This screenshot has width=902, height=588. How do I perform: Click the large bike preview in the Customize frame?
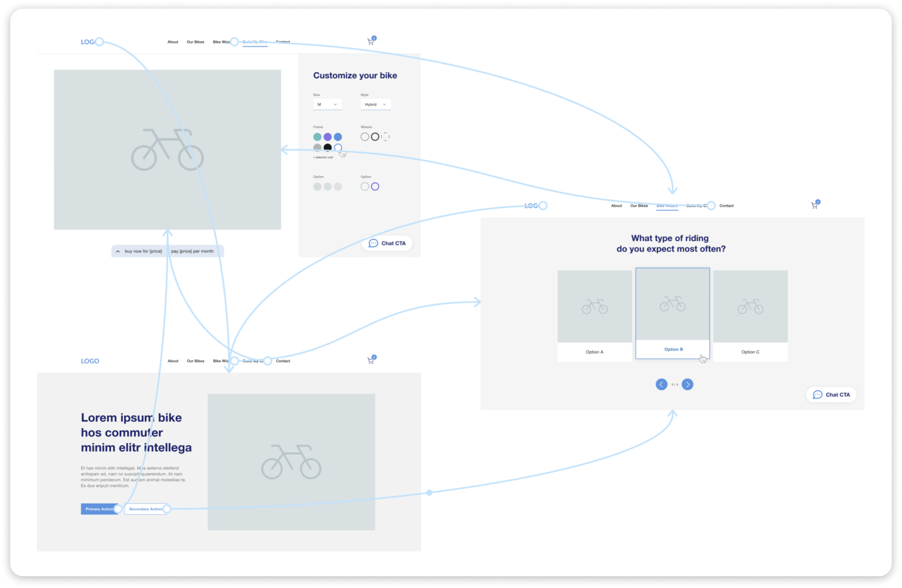tap(167, 150)
